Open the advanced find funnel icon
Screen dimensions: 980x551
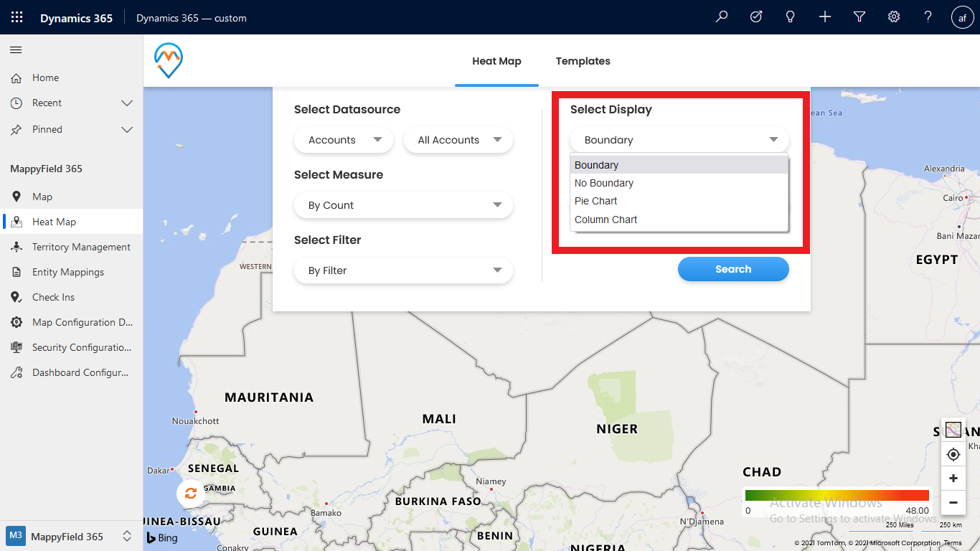859,17
